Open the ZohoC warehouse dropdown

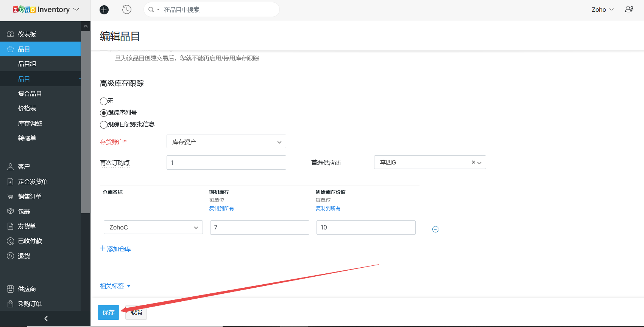[x=153, y=227]
